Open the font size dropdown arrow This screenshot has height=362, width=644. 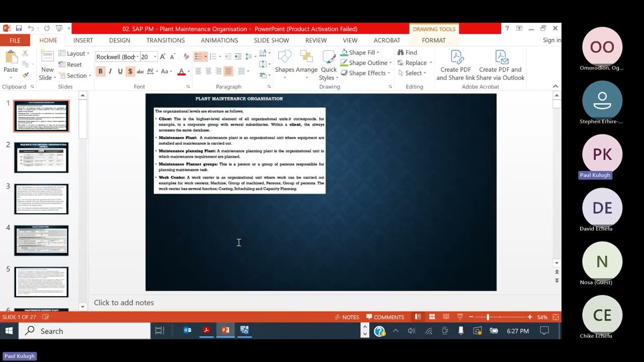click(155, 57)
